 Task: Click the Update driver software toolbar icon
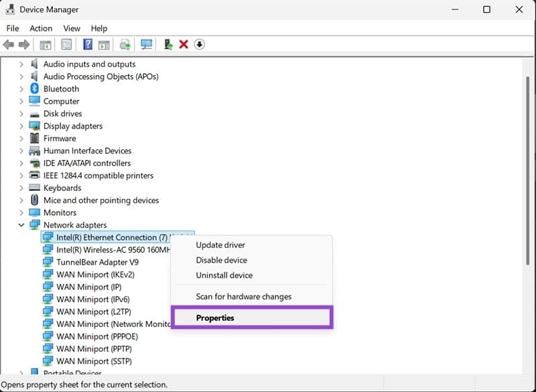click(x=125, y=44)
